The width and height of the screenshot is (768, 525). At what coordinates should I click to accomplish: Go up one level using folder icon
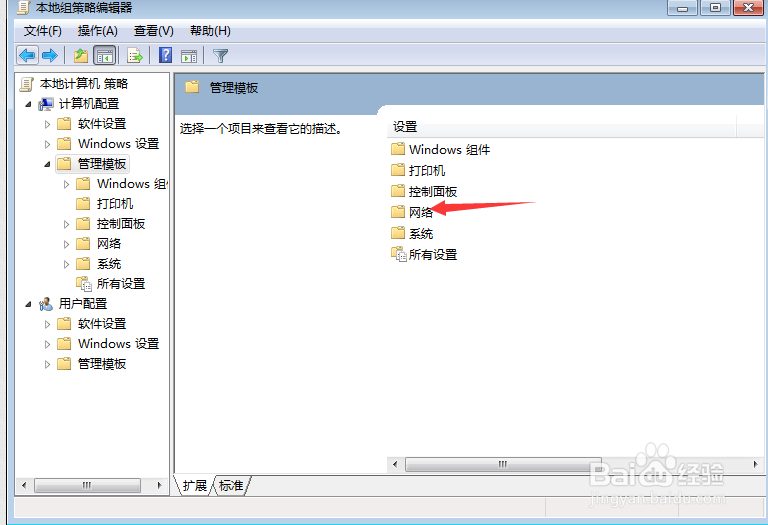[81, 55]
